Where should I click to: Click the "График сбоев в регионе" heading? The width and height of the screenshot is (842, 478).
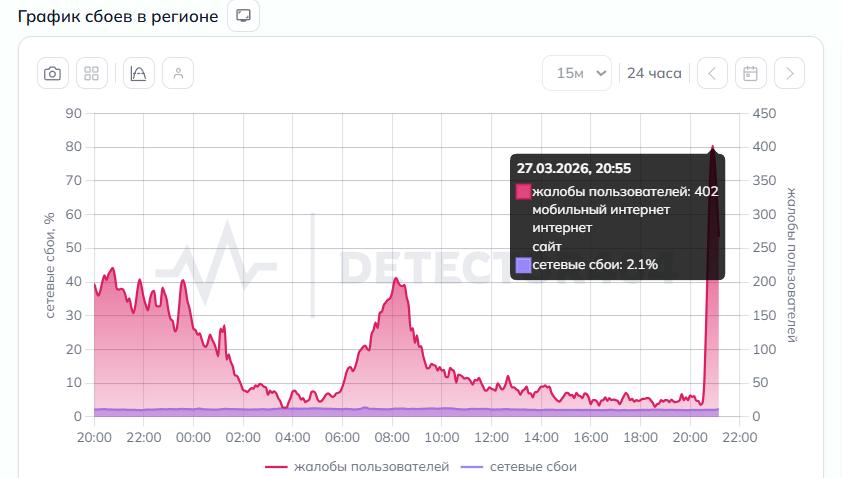click(x=118, y=16)
